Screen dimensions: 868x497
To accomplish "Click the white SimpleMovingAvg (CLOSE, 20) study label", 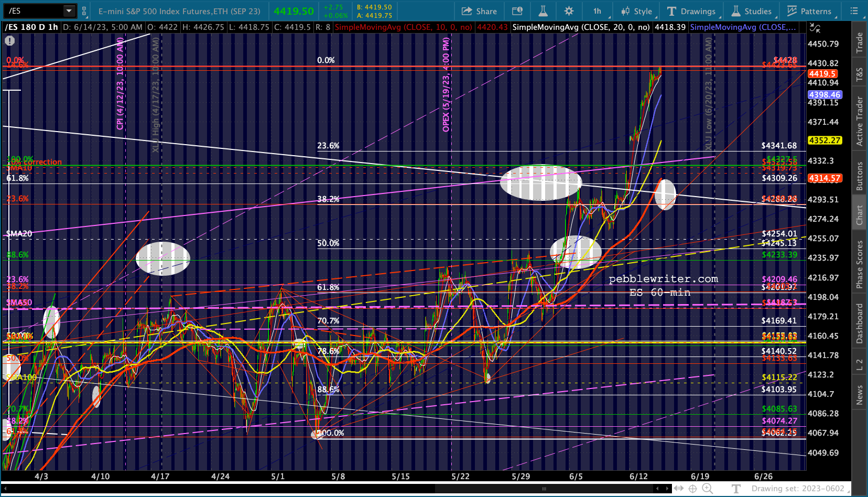I will point(581,27).
